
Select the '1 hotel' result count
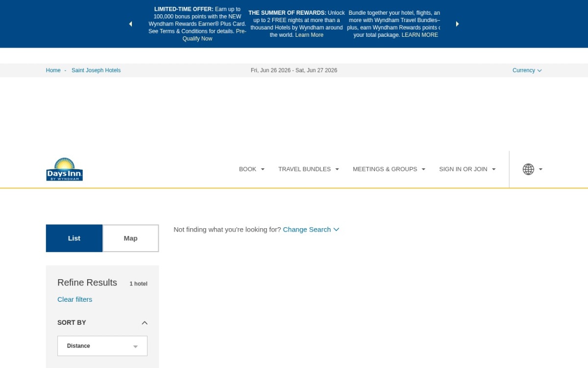point(138,284)
